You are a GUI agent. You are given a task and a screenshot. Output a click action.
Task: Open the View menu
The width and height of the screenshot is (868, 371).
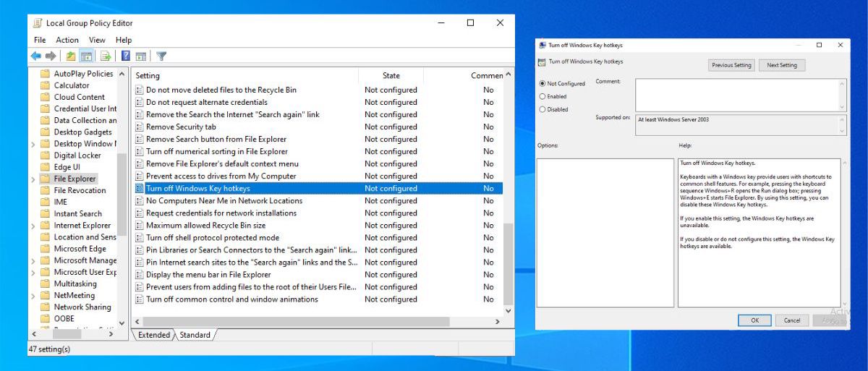(x=97, y=40)
